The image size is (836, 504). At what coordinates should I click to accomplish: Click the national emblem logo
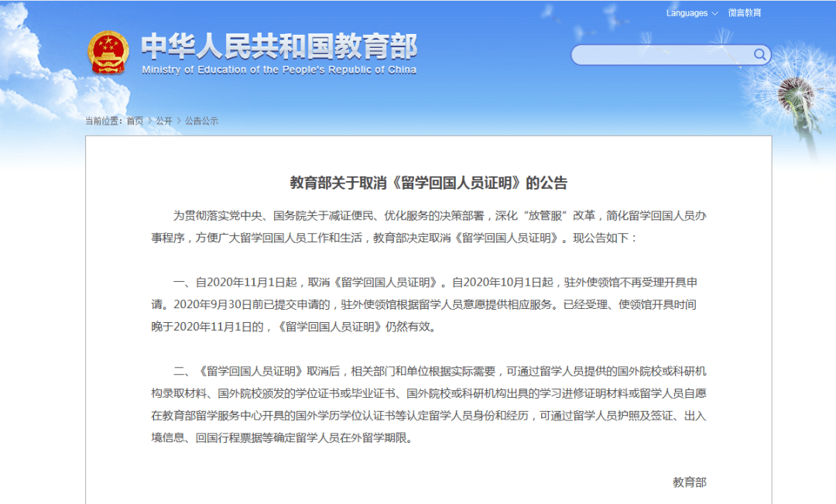point(108,52)
